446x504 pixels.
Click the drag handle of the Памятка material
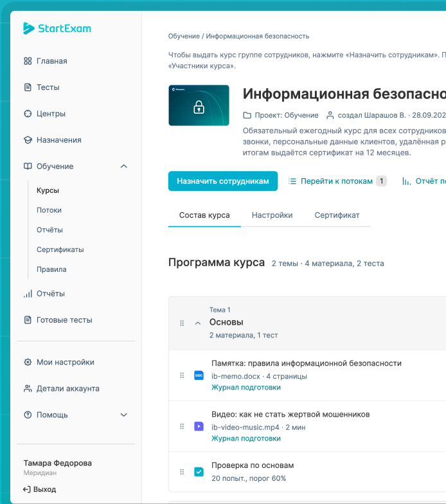click(182, 375)
